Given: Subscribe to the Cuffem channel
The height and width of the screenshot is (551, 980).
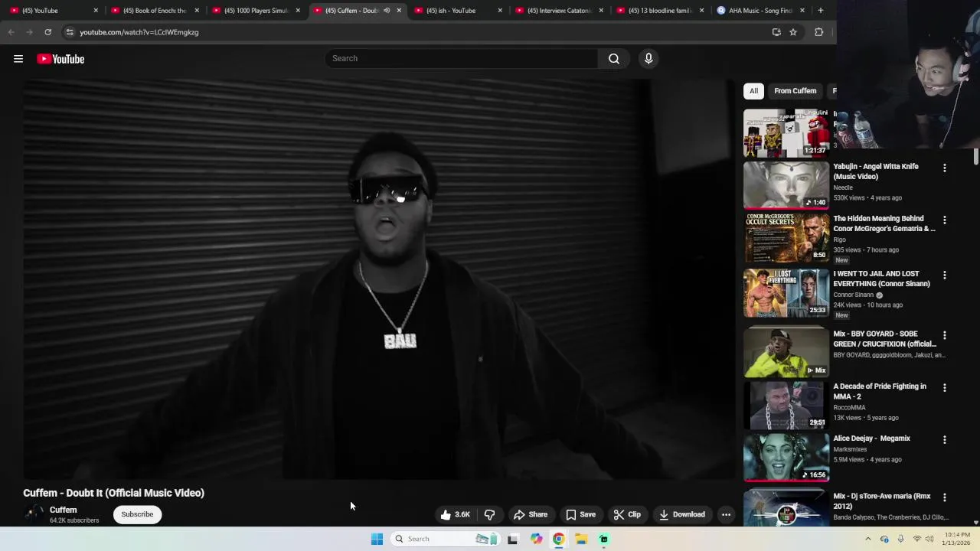Looking at the screenshot, I should click(137, 514).
